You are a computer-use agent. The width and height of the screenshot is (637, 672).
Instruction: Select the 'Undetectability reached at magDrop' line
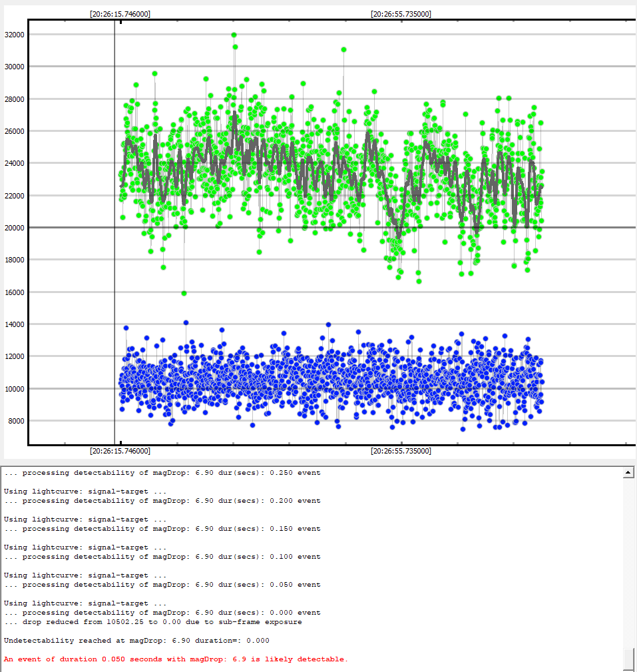136,641
